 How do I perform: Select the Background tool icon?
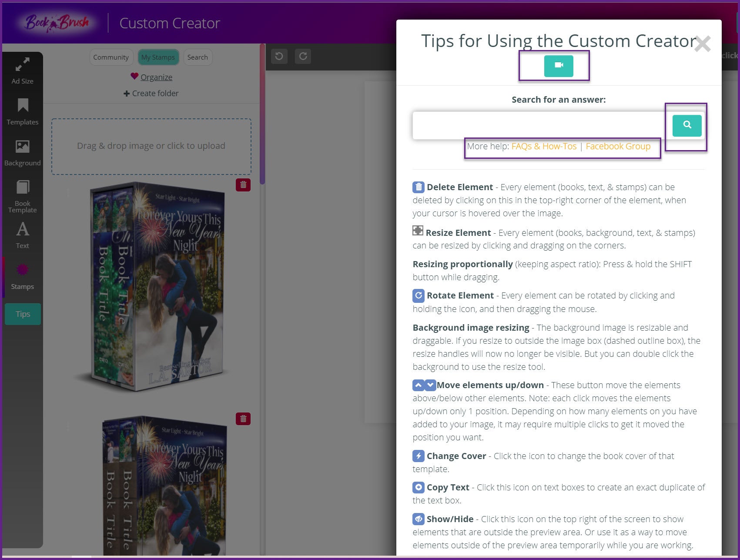click(23, 147)
